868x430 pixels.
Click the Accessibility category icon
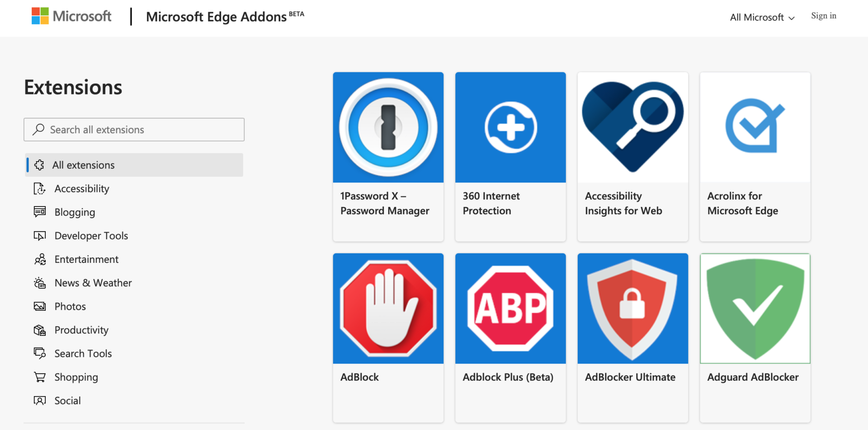pos(40,188)
